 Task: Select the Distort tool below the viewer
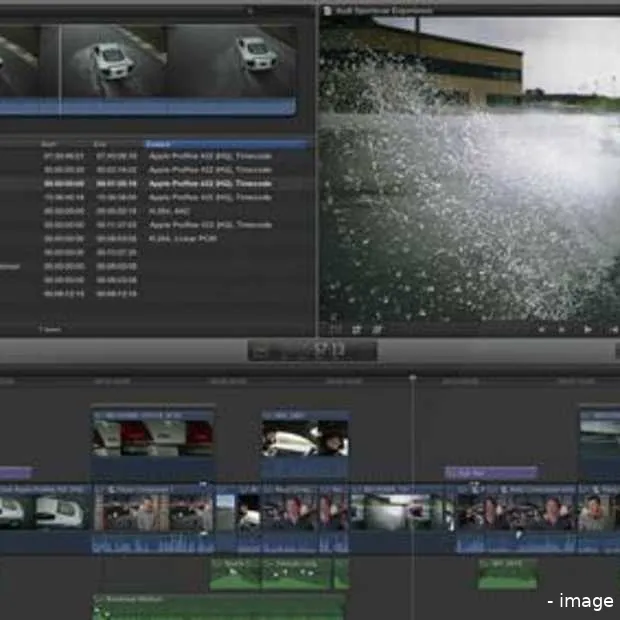(376, 329)
